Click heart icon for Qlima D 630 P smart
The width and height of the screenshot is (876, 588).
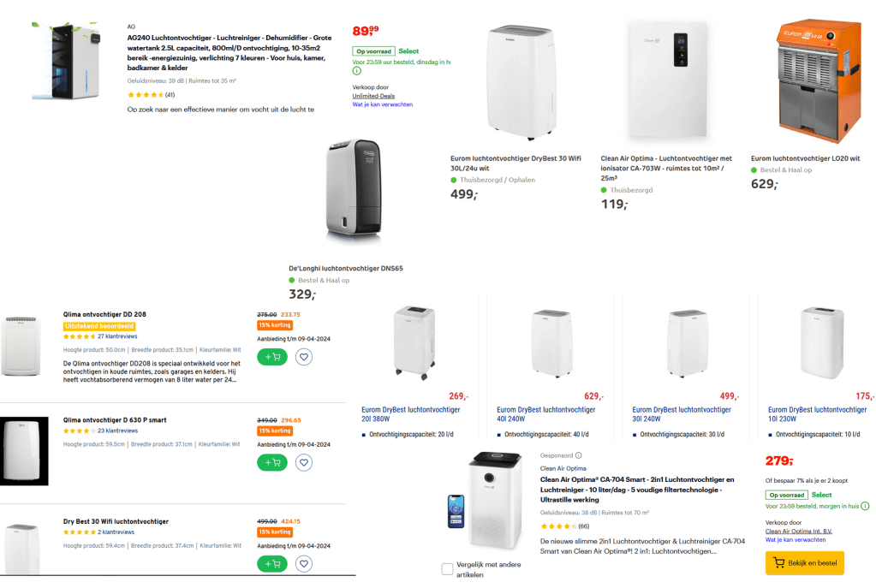(303, 462)
